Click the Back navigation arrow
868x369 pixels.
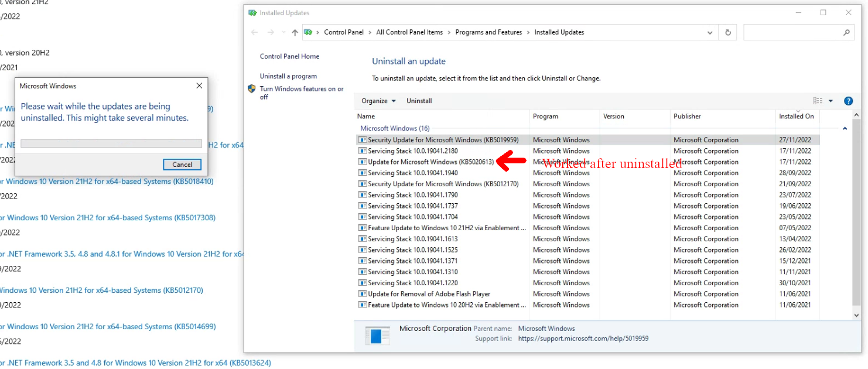(x=254, y=33)
